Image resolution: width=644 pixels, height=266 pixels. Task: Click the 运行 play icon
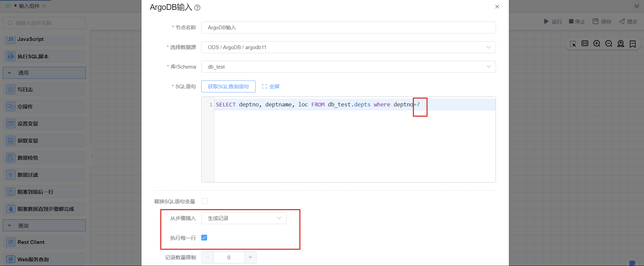(546, 21)
